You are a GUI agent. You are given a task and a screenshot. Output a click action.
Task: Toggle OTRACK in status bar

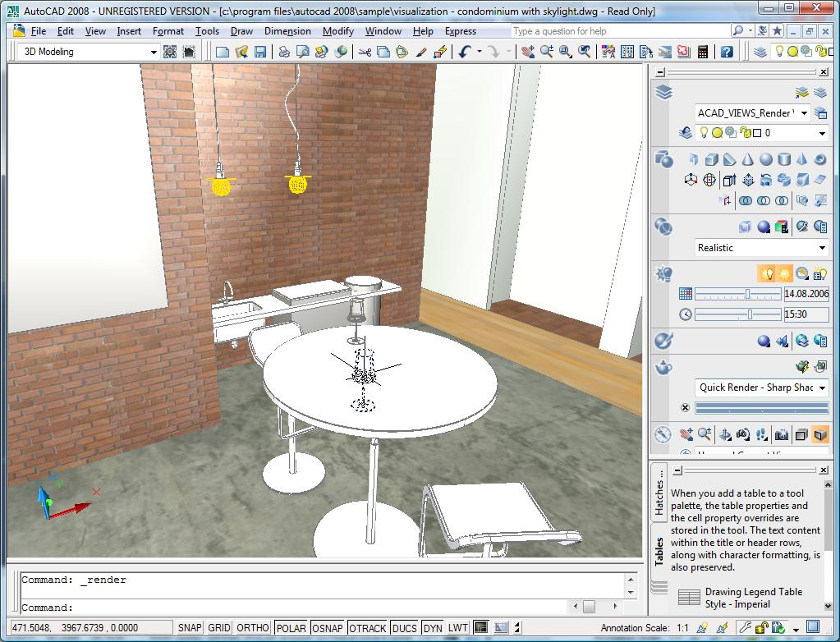367,627
